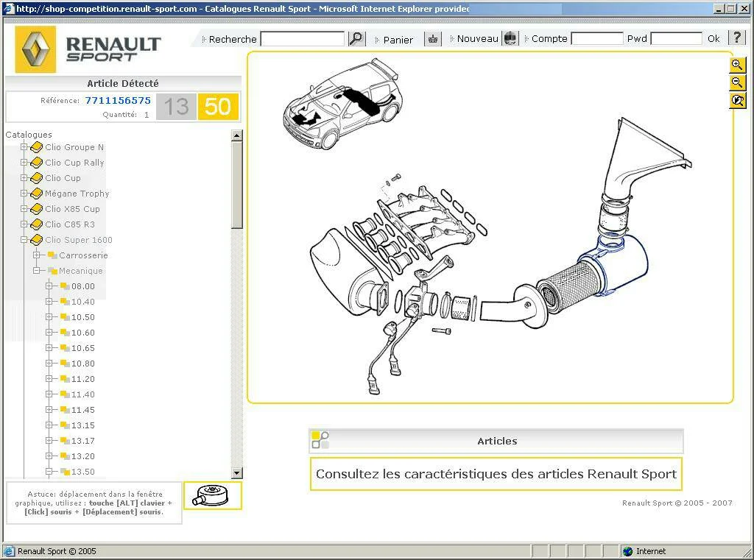Screen dimensions: 754x560
Task: Reset the diagram zoom with third magnifier icon
Action: (737, 100)
